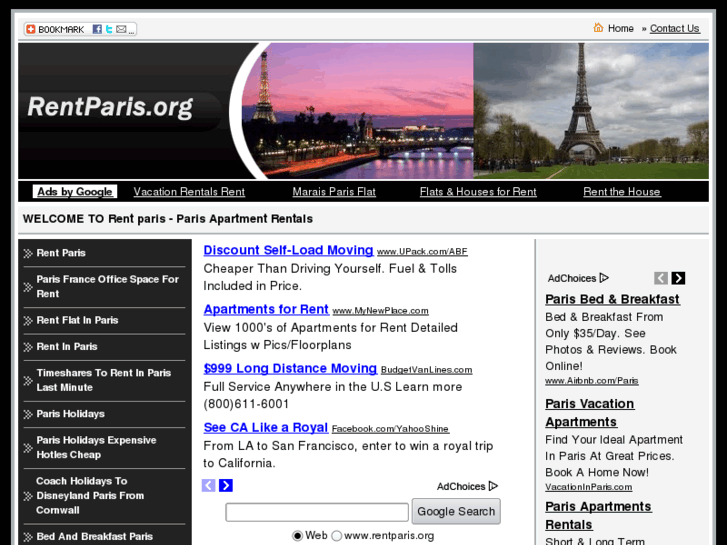Open Paris Vacation Apartments ad
Image resolution: width=727 pixels, height=545 pixels.
pos(589,413)
